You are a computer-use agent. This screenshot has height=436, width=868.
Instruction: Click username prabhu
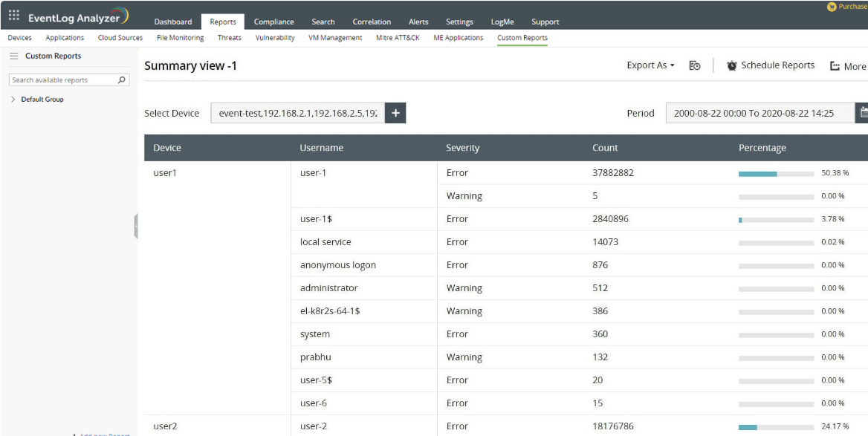tap(316, 357)
